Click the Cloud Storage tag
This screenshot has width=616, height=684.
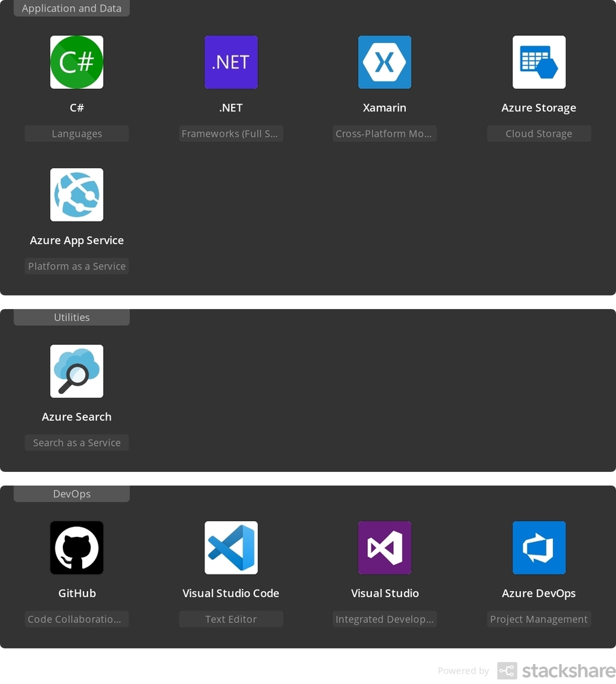[539, 133]
